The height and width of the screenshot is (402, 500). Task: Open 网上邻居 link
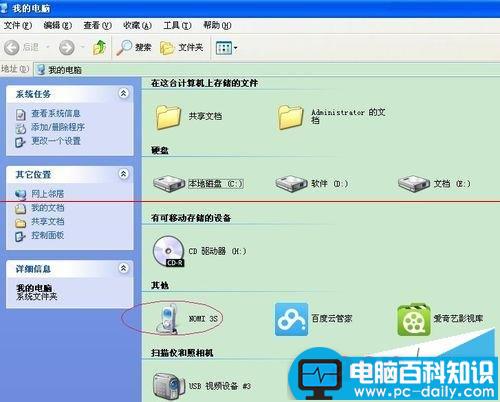tap(47, 194)
